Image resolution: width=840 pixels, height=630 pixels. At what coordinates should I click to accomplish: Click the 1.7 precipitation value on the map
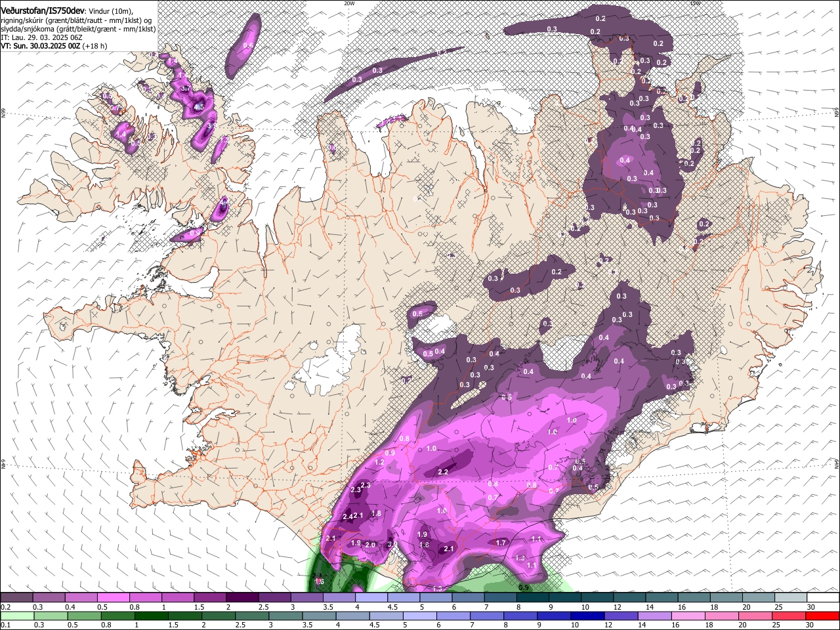pos(501,543)
